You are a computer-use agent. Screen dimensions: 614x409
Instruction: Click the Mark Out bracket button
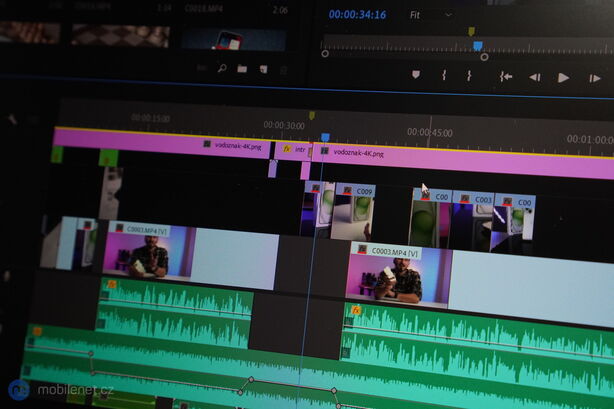click(x=469, y=76)
